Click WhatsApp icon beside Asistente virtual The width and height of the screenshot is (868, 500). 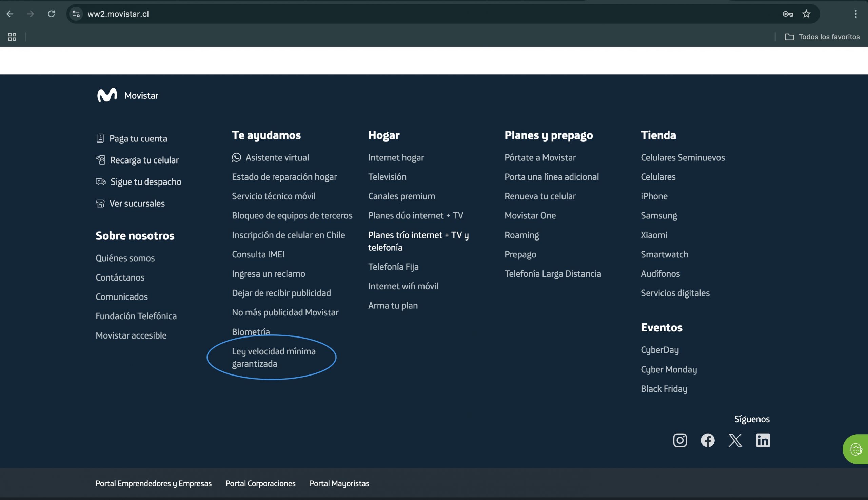236,157
